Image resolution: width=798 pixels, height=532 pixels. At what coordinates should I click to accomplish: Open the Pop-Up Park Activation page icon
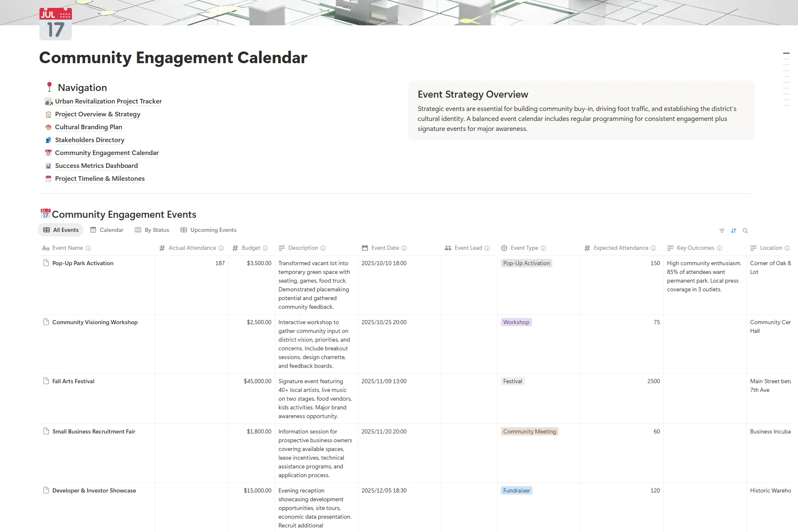tap(46, 263)
